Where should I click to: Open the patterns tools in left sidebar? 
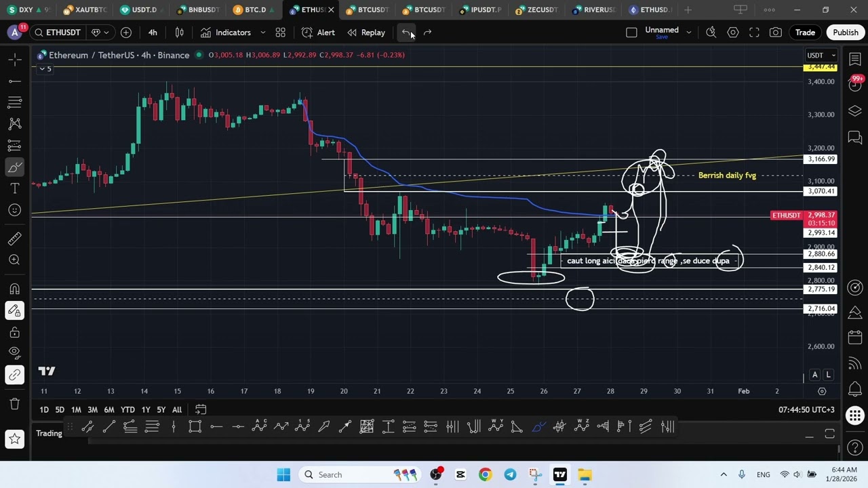tap(14, 124)
